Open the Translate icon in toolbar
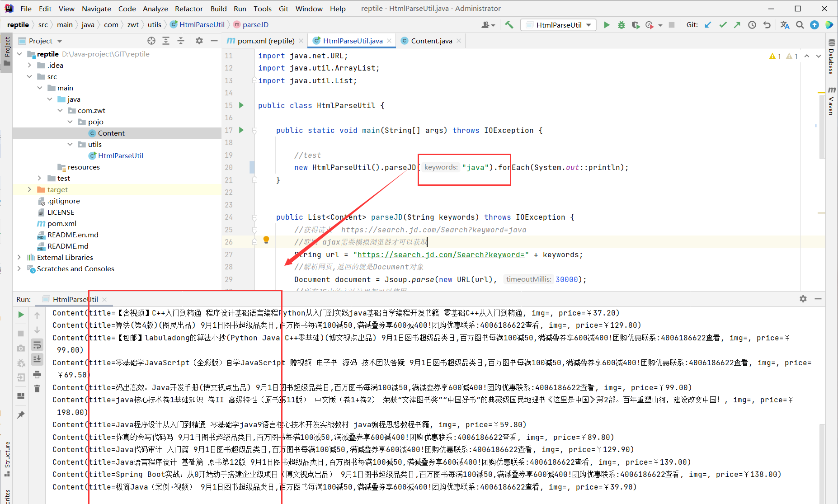 [785, 25]
